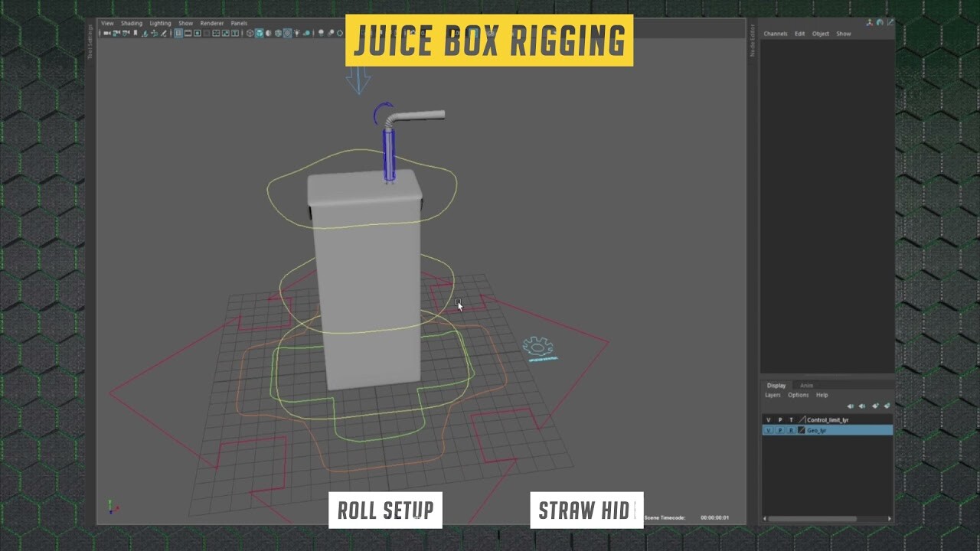980x551 pixels.
Task: Open the Options menu in the layer editor
Action: pos(799,395)
